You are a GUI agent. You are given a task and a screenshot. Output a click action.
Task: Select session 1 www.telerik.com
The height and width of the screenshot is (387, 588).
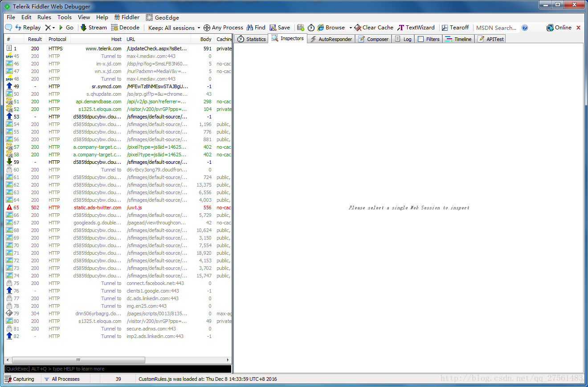(x=118, y=49)
